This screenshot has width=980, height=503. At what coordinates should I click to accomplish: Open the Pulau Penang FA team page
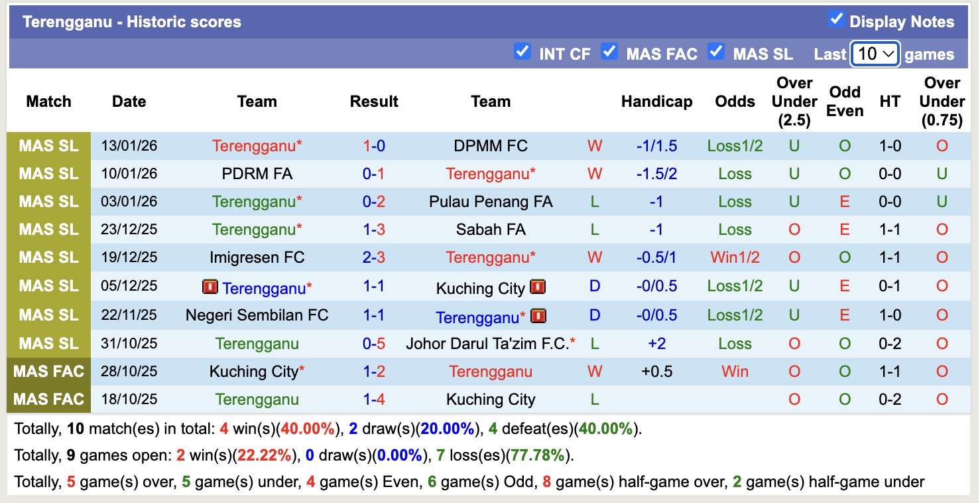(x=491, y=201)
